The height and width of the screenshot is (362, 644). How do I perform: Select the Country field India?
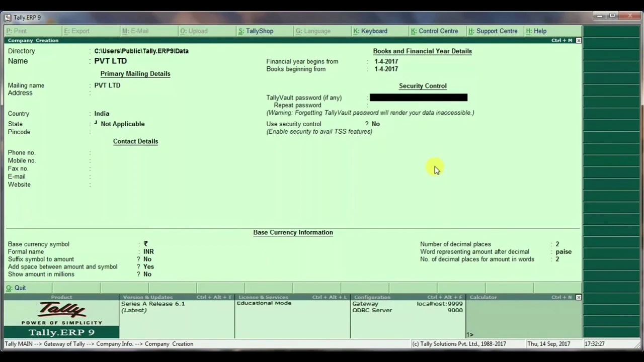point(102,114)
